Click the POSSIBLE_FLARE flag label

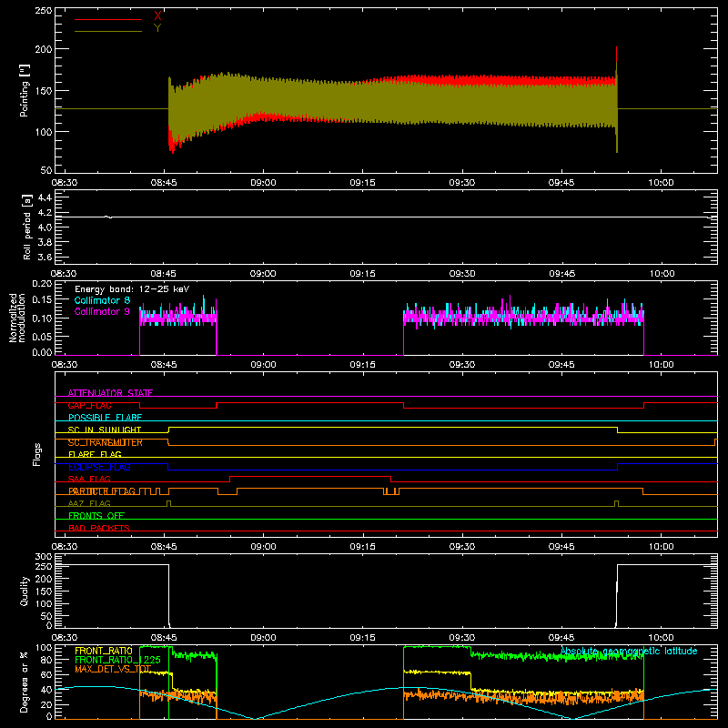click(x=105, y=418)
